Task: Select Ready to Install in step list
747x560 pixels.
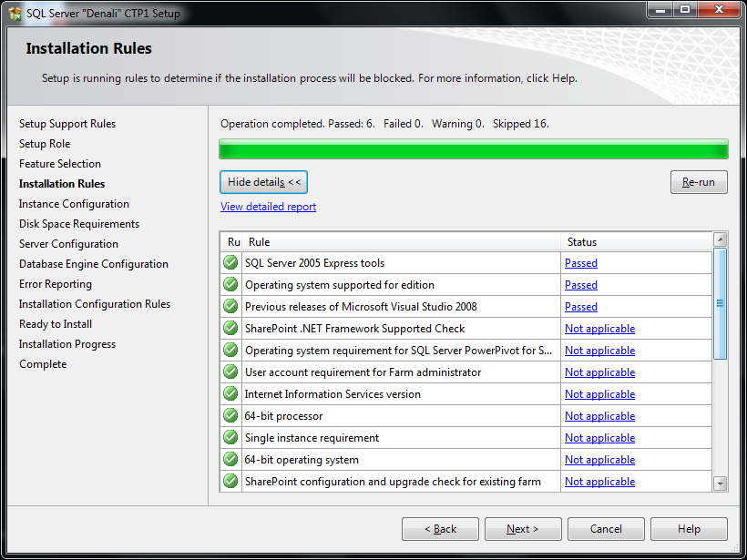Action: coord(56,324)
